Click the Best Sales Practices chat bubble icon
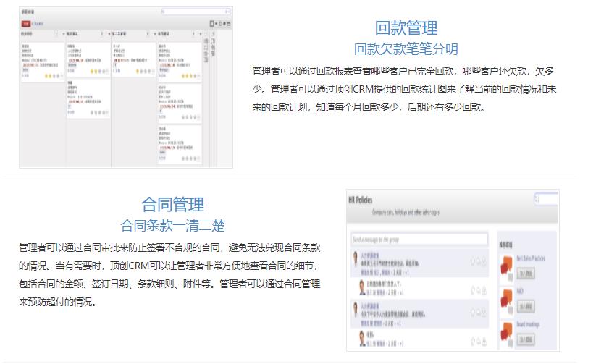The height and width of the screenshot is (364, 609). [506, 264]
